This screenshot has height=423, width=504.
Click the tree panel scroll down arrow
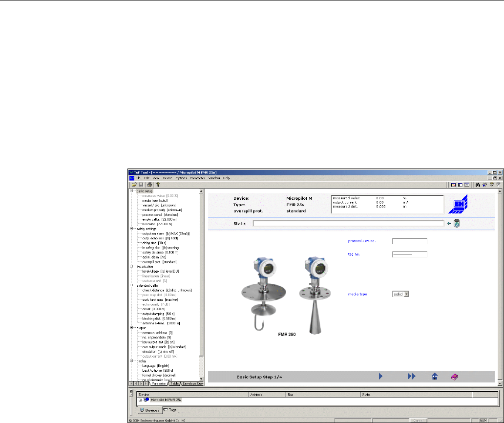pyautogui.click(x=202, y=379)
